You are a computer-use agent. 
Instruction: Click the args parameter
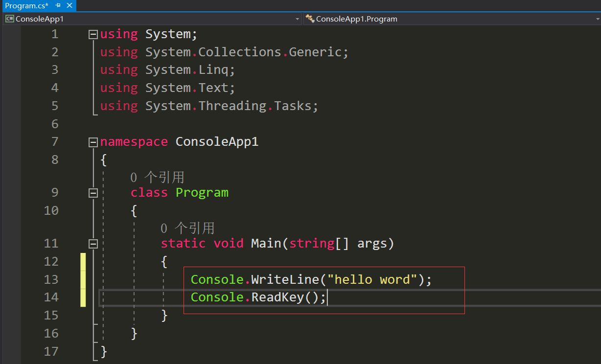pos(372,244)
